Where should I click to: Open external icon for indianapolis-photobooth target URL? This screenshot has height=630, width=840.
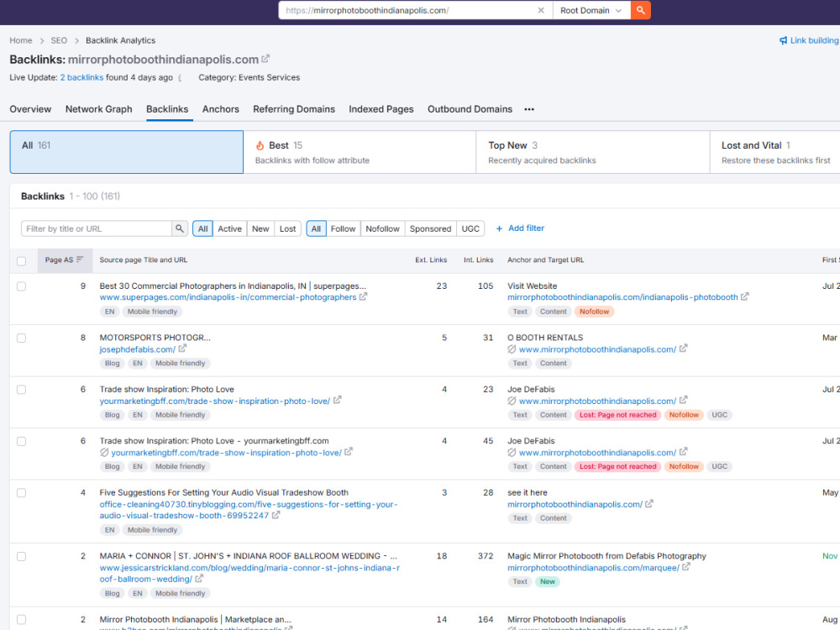coord(744,297)
